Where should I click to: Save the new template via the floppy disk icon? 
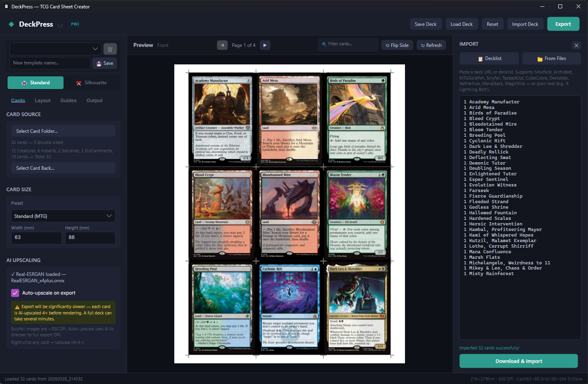coord(104,63)
